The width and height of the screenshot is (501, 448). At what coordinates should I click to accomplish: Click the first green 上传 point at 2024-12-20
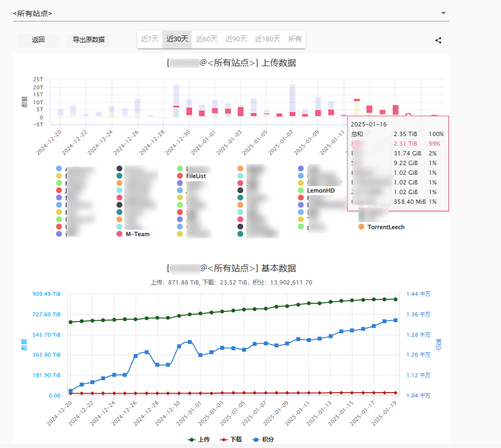pos(70,322)
